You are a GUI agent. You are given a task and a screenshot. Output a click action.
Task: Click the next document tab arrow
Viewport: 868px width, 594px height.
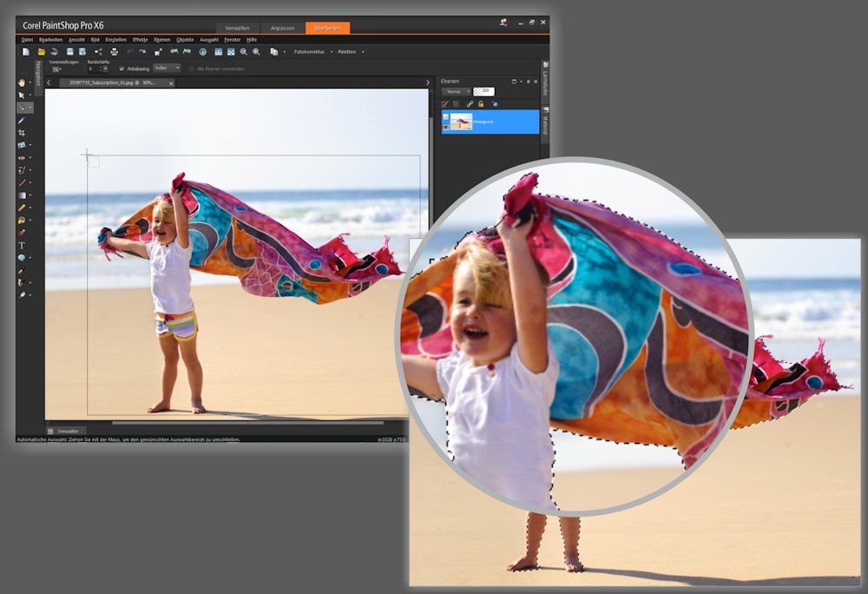tap(427, 82)
